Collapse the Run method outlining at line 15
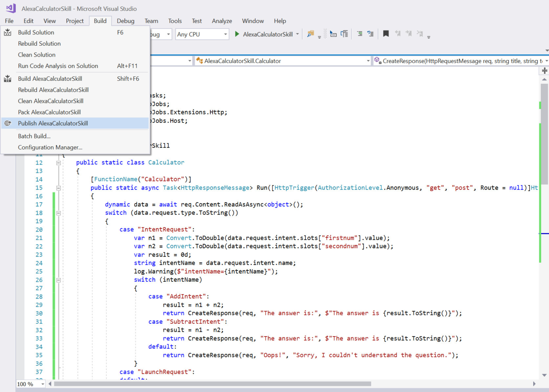 pos(59,188)
